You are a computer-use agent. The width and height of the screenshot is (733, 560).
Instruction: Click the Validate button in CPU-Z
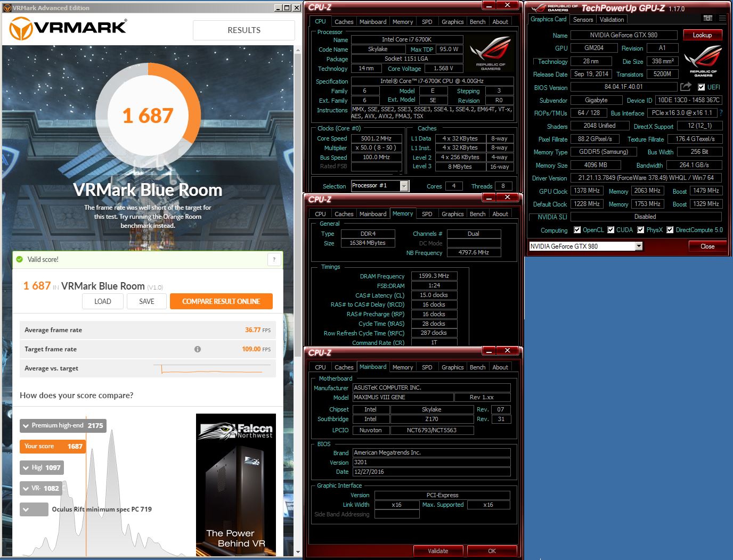click(x=438, y=551)
